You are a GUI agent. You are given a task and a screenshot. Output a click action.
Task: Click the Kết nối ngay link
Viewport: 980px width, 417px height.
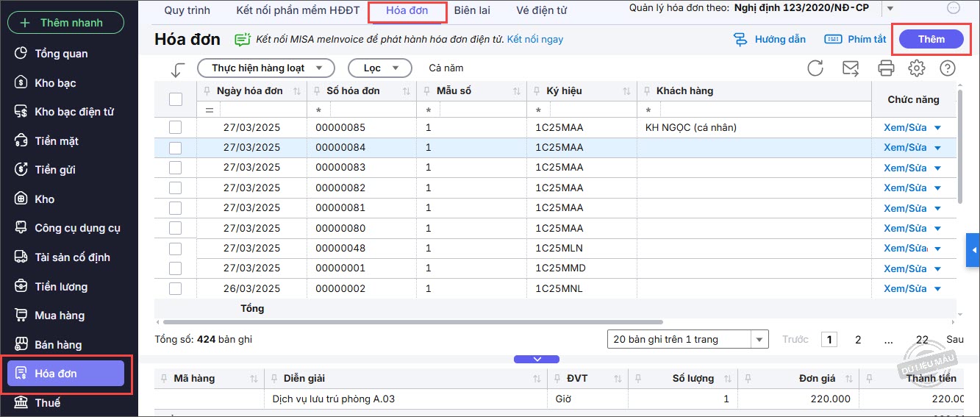click(x=534, y=39)
